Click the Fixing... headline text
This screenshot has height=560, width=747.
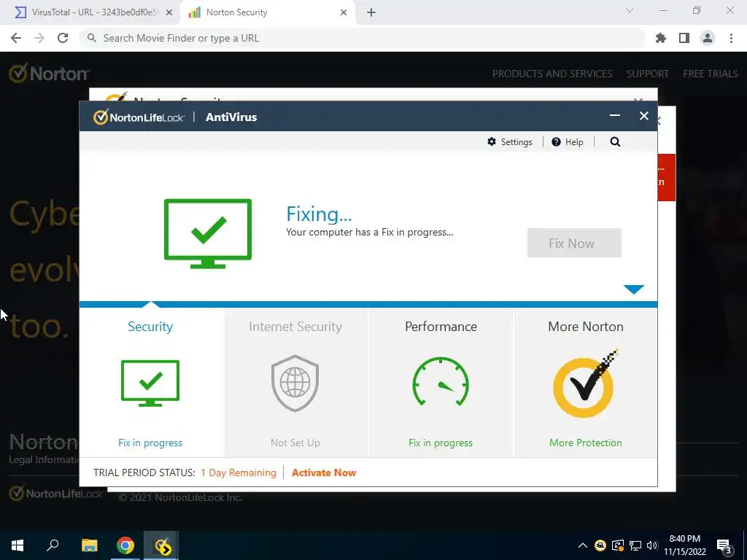319,214
